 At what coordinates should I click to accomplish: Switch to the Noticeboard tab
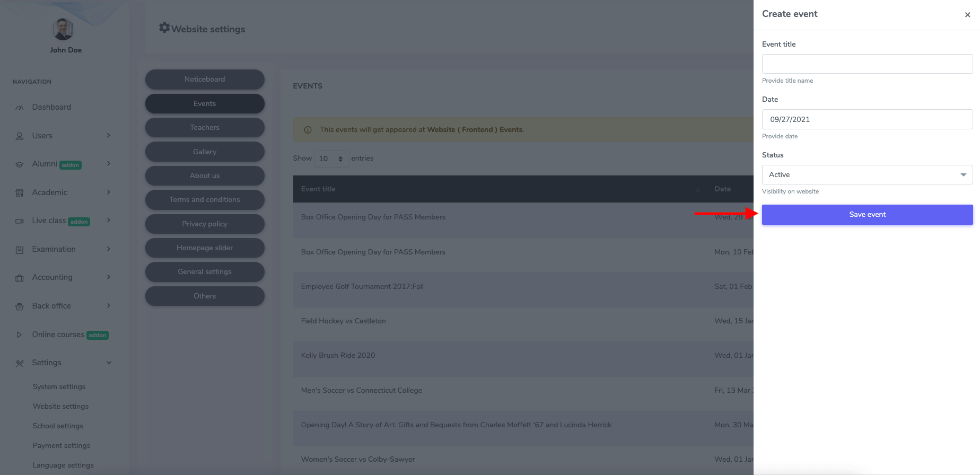pos(205,80)
